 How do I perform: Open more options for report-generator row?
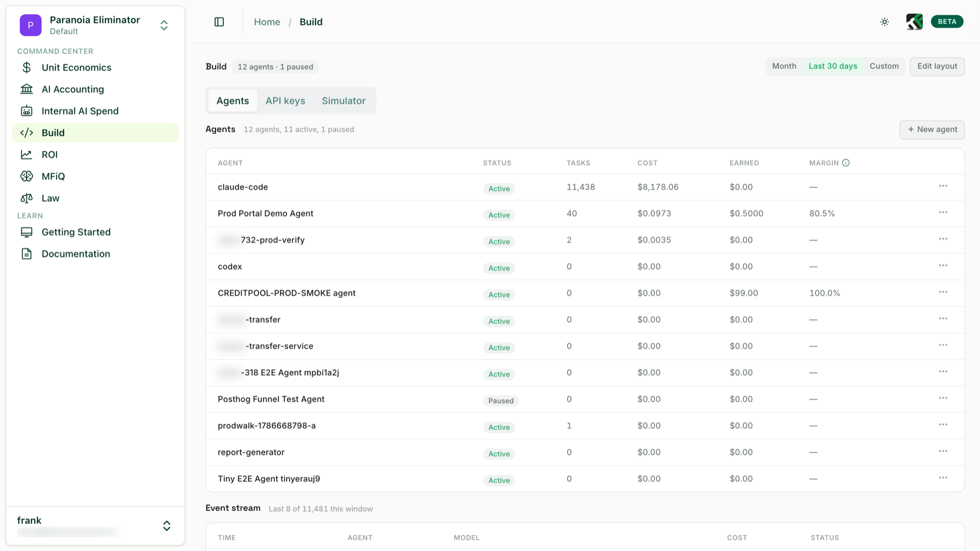(x=943, y=451)
